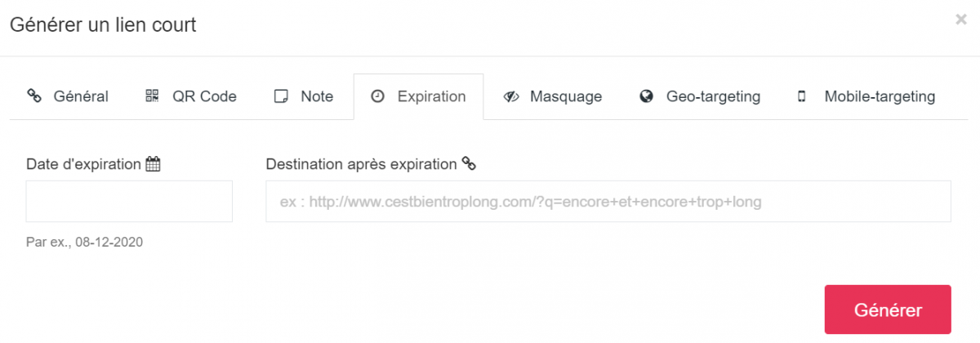Switch to the Général tab

[68, 96]
